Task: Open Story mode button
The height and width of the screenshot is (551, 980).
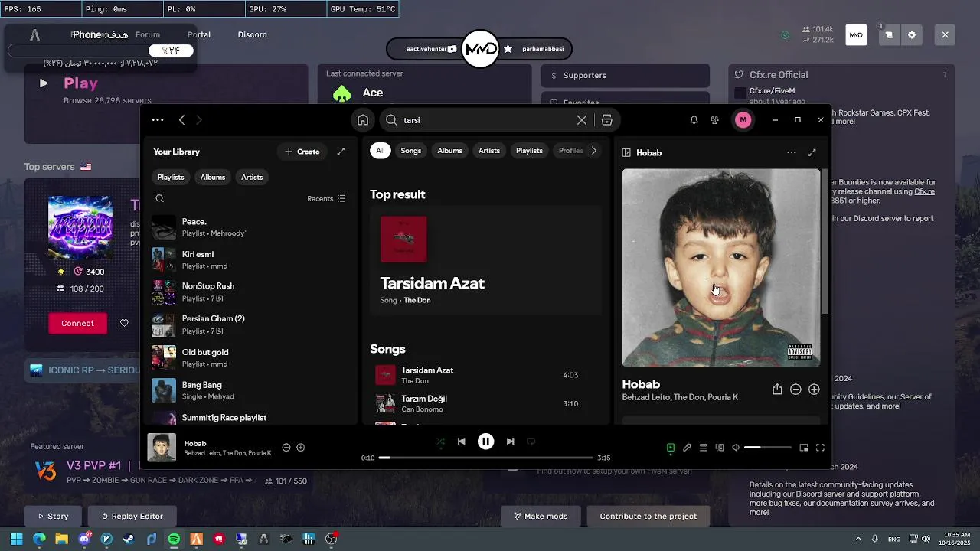Action: point(51,516)
